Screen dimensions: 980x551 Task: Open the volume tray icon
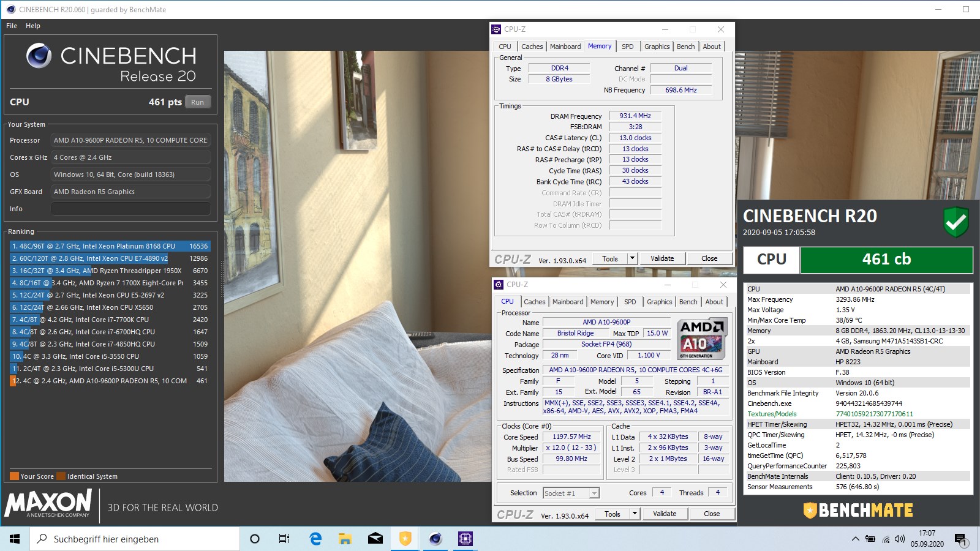(899, 539)
